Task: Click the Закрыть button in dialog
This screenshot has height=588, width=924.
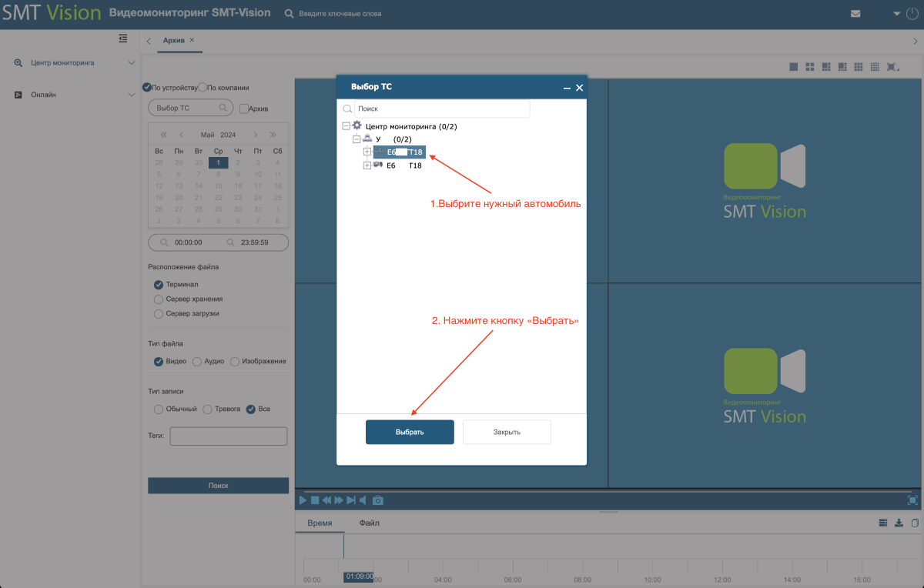Action: coord(507,432)
